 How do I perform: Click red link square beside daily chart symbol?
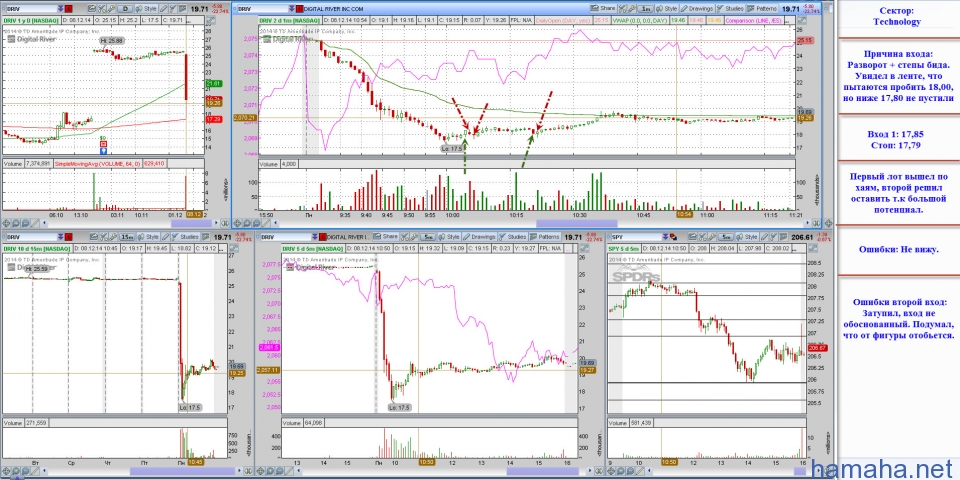(x=69, y=9)
